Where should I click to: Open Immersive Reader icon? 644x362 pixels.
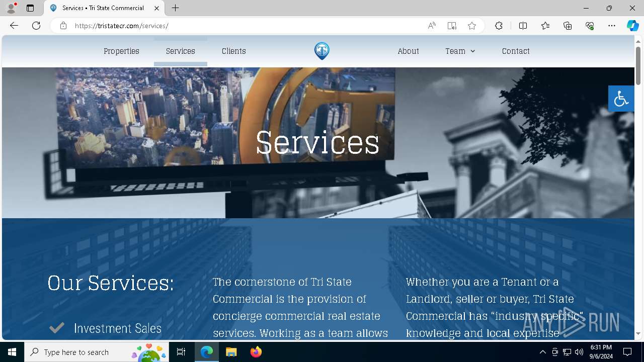[452, 26]
